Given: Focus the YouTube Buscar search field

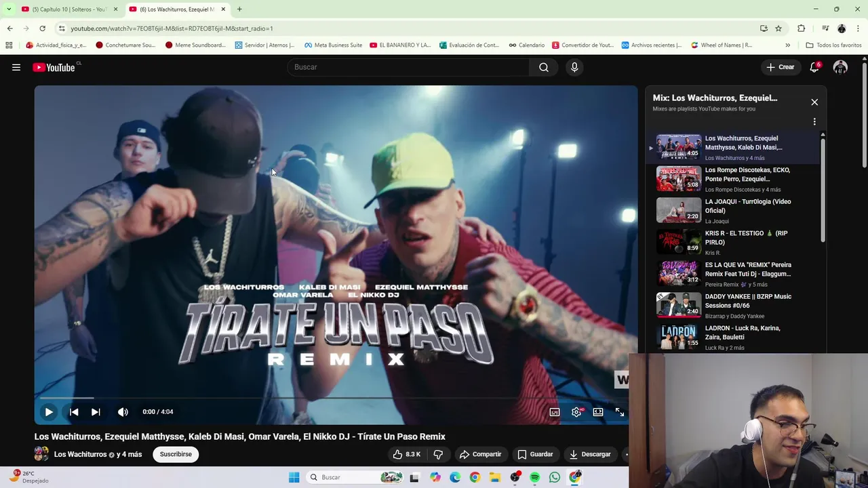Looking at the screenshot, I should click(408, 67).
